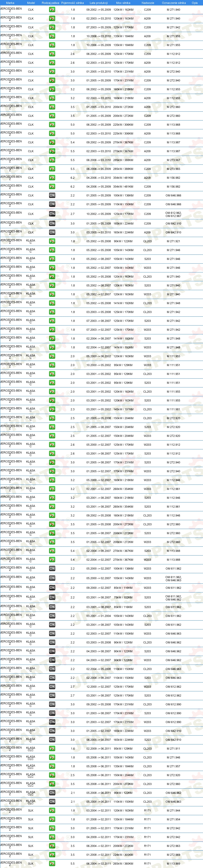Image resolution: width=203 pixels, height=868 pixels.
Task: Click the Marka column header
Action: coord(10,3)
